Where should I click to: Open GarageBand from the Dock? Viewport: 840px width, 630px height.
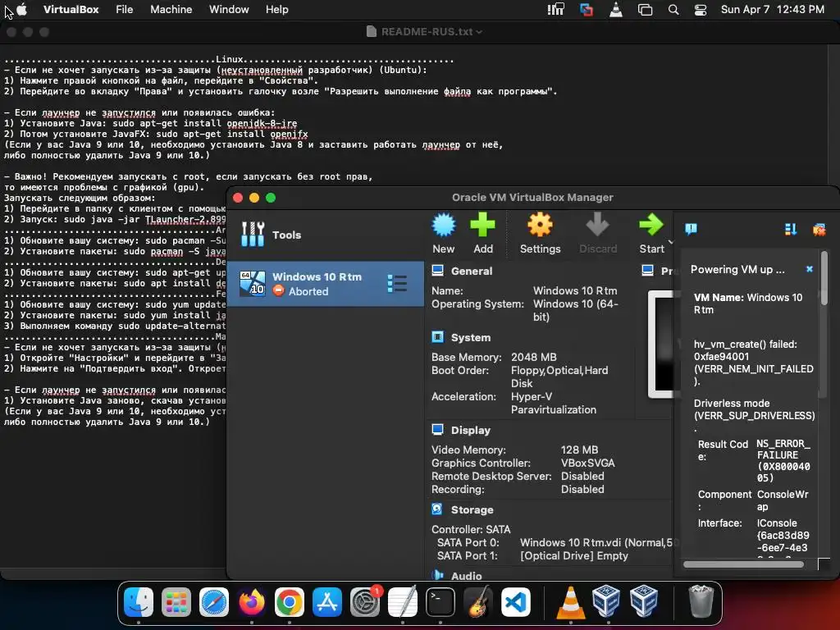tap(478, 601)
